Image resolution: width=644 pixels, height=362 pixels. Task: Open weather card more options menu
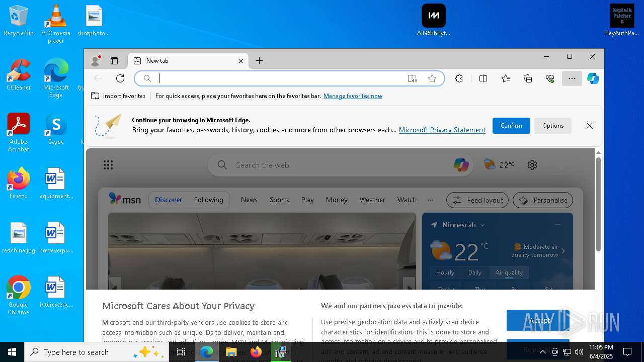pos(557,225)
